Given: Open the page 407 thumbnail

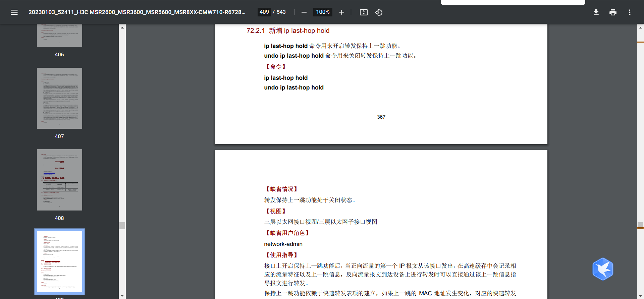Looking at the screenshot, I should (59, 98).
